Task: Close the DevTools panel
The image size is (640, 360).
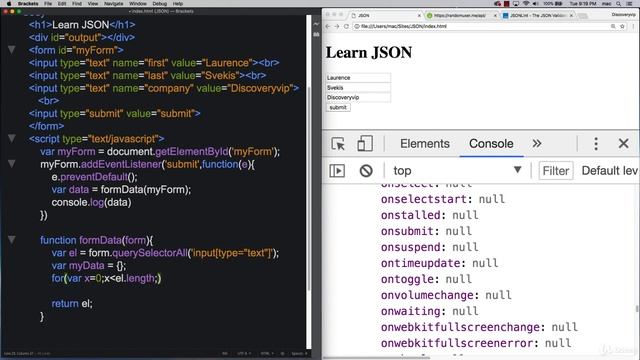Action: pos(623,144)
